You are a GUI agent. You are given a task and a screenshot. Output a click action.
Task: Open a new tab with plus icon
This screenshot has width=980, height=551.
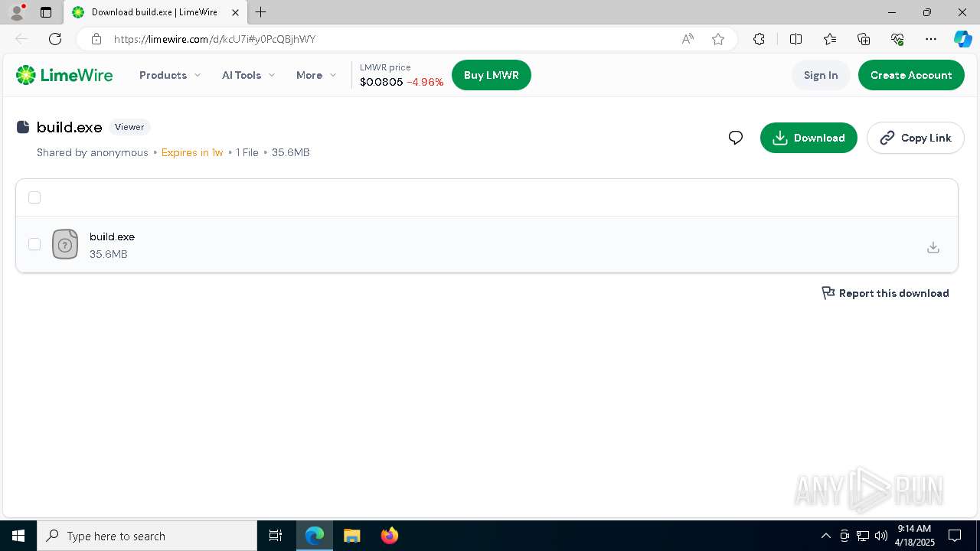point(261,12)
